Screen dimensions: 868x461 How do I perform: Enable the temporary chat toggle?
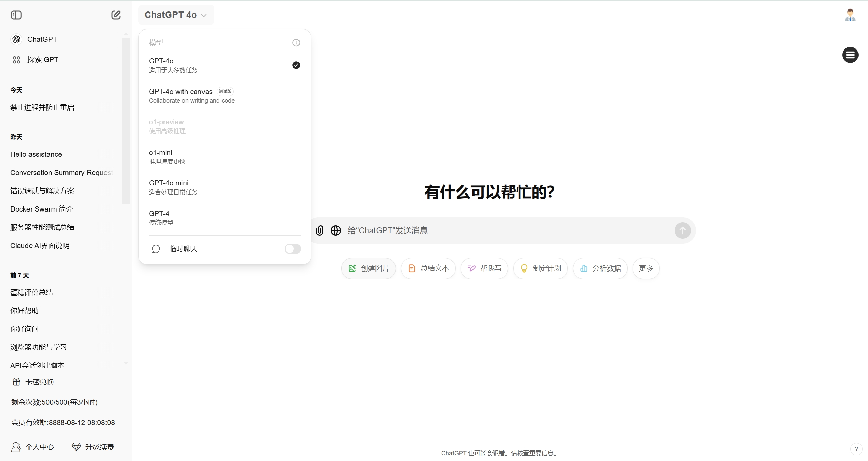click(x=292, y=249)
